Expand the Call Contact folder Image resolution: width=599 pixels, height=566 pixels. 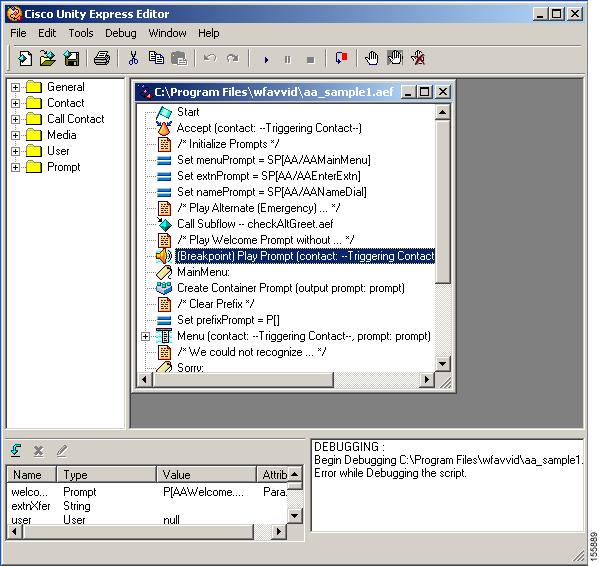(15, 119)
